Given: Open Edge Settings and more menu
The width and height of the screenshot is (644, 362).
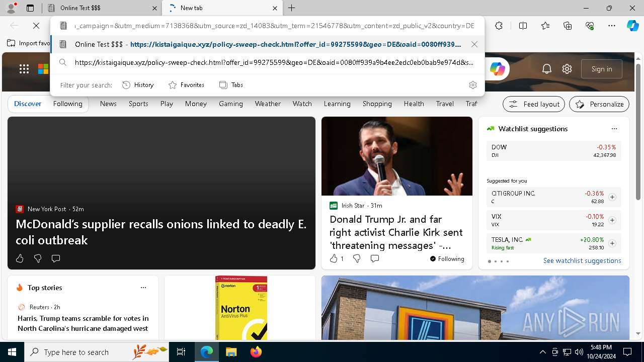Looking at the screenshot, I should (612, 26).
